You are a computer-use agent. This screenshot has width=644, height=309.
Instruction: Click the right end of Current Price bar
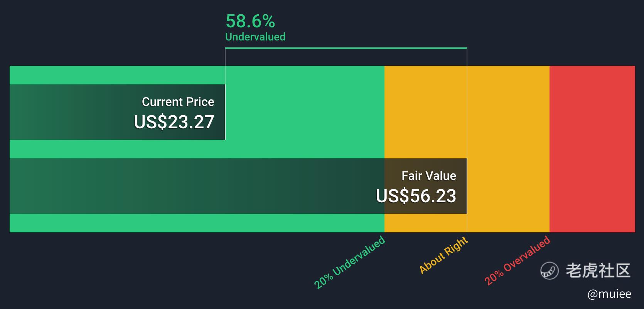click(224, 112)
